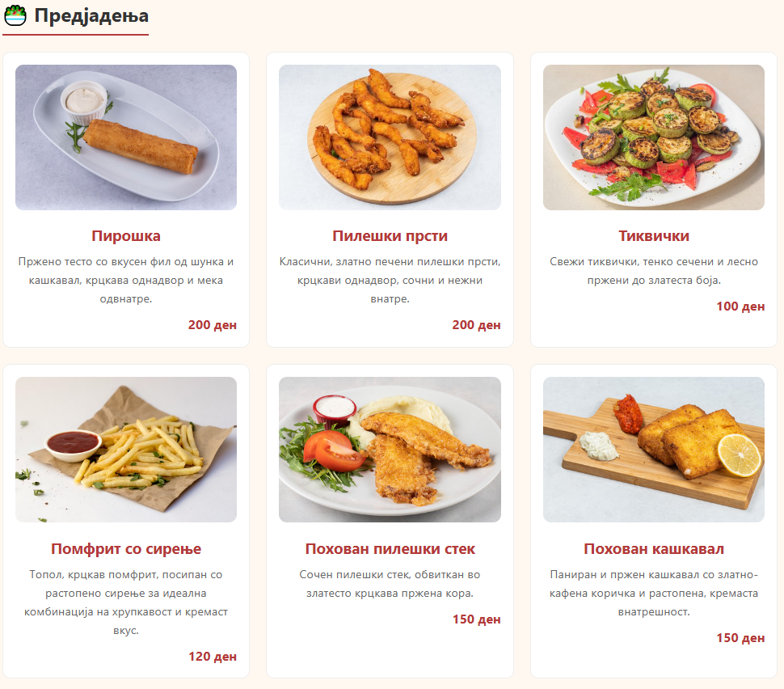Open the Пилешки прсти dish photo
784x689 pixels.
click(390, 137)
